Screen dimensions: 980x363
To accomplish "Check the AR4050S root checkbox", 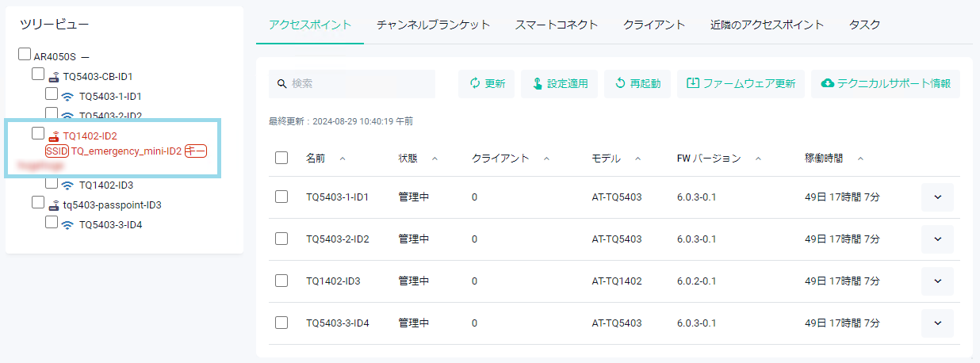I will point(25,55).
